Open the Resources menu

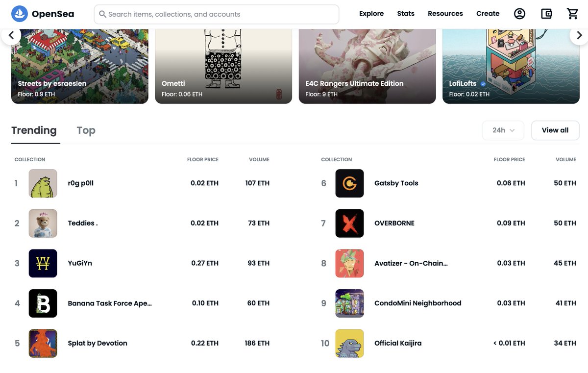click(x=445, y=14)
